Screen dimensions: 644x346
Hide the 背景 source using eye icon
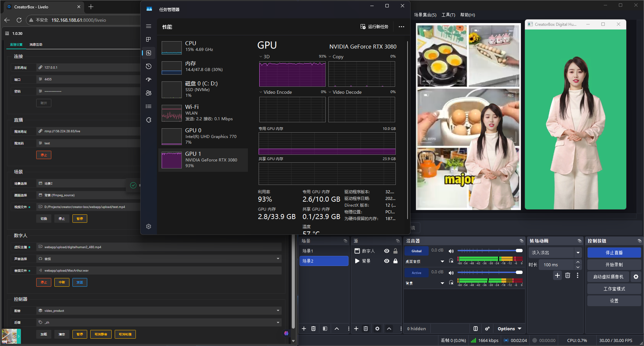pyautogui.click(x=387, y=261)
